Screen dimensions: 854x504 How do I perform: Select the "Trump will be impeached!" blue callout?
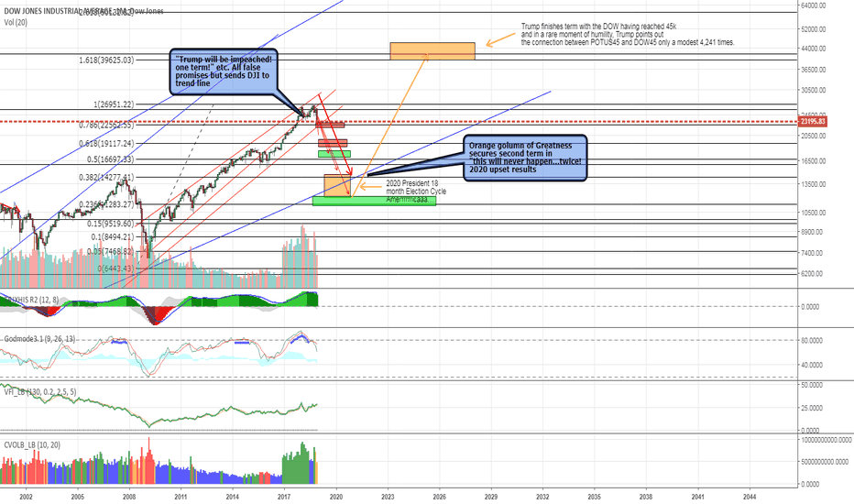coord(224,71)
